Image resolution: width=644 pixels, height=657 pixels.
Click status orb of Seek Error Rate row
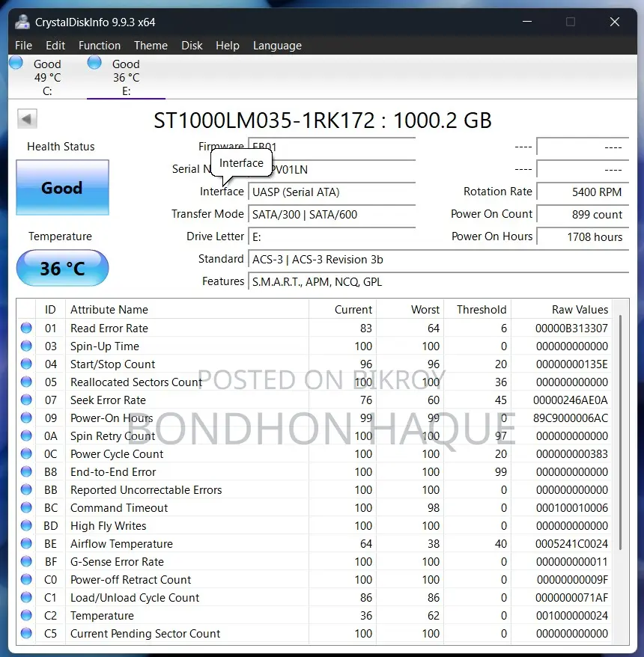click(26, 400)
